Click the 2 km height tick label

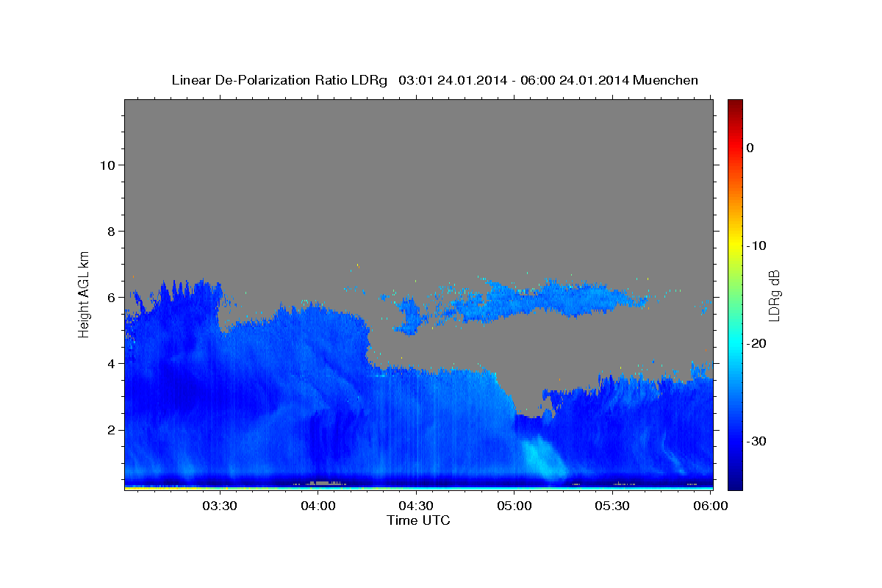111,429
